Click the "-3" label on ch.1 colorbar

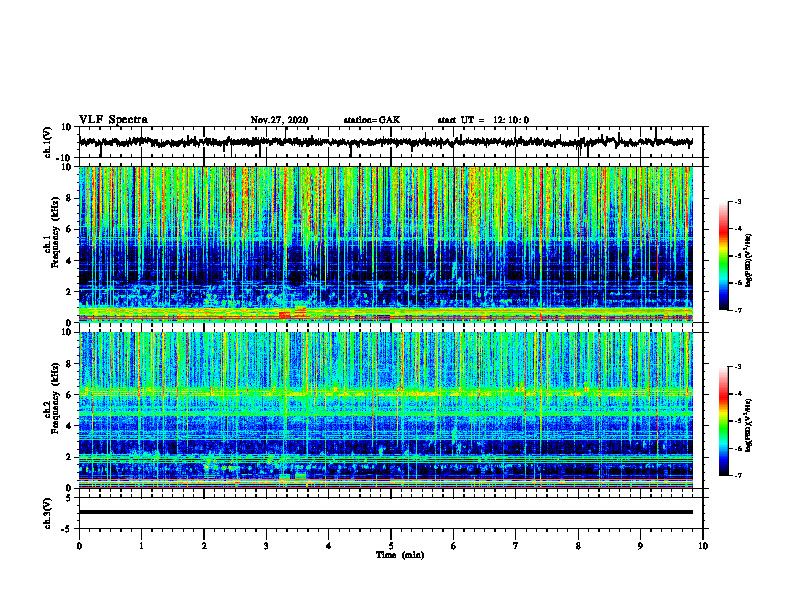point(737,201)
